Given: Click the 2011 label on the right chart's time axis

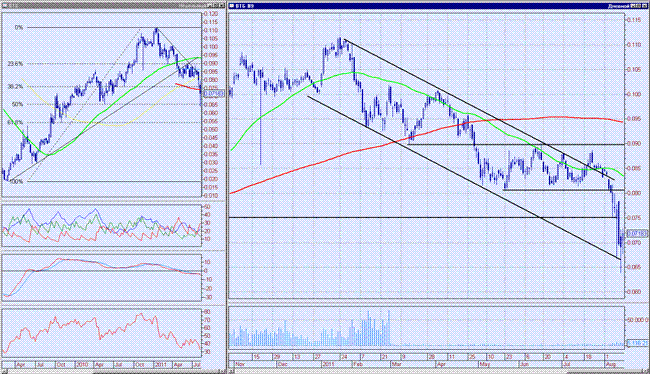Looking at the screenshot, I should 329,364.
